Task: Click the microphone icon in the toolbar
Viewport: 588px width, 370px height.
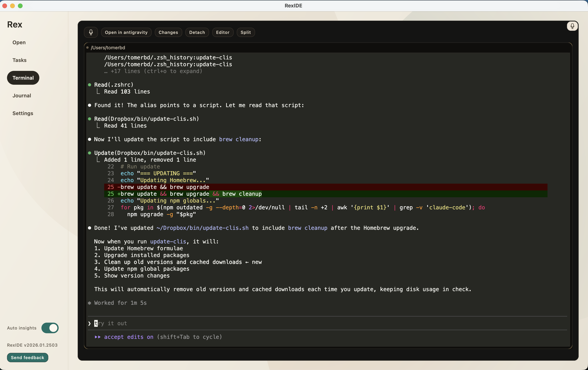Action: [x=91, y=32]
